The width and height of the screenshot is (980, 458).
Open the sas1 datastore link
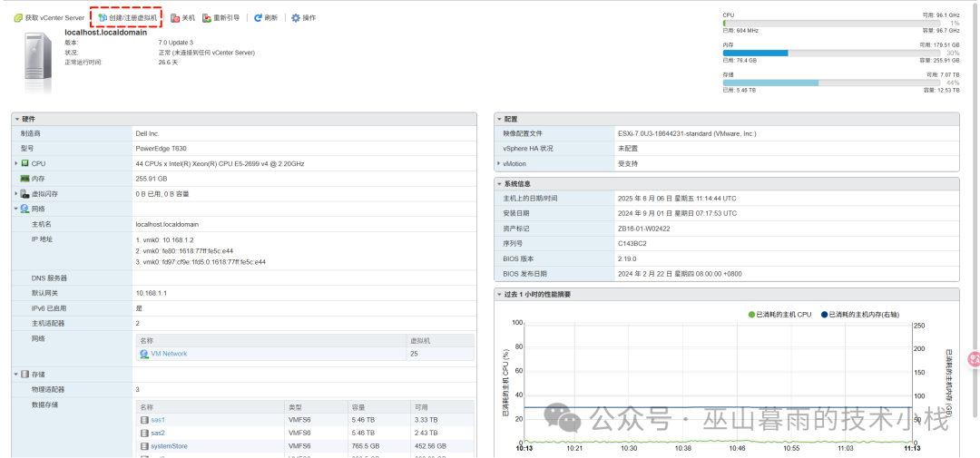tap(158, 420)
